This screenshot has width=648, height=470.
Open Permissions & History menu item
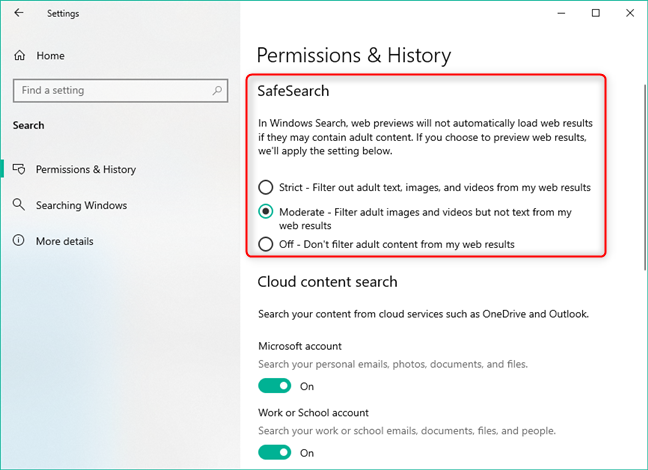[86, 169]
